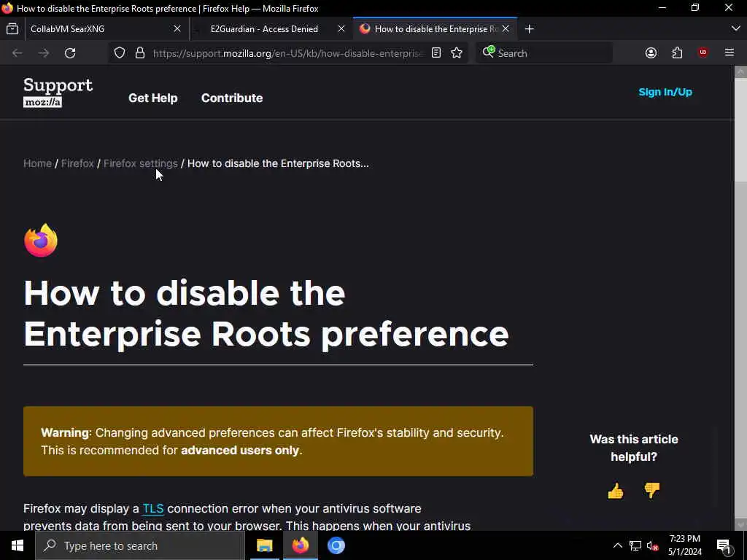Image resolution: width=747 pixels, height=560 pixels.
Task: Click the taskbar Type here to search box
Action: (140, 545)
